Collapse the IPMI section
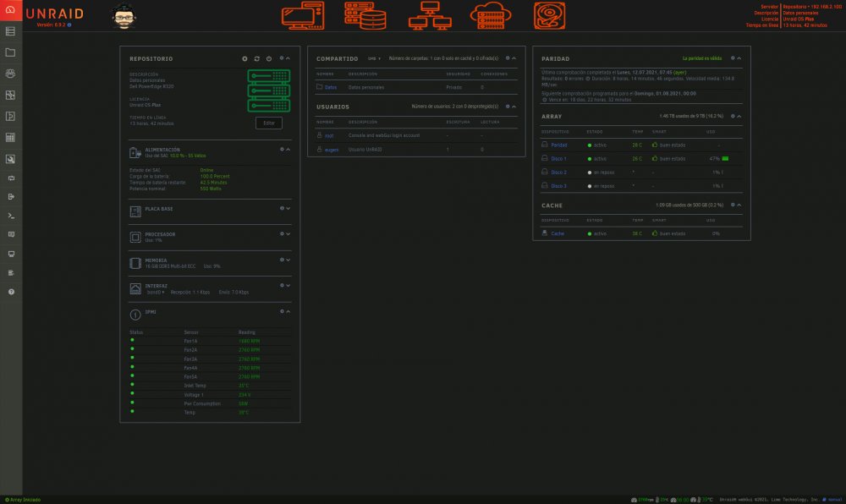Viewport: 846px width, 504px height. [288, 311]
